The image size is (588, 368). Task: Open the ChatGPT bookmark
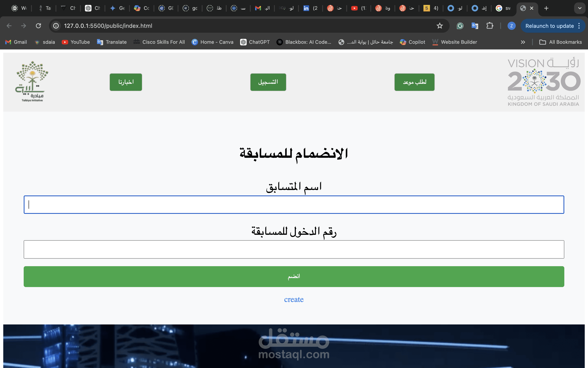pos(255,42)
